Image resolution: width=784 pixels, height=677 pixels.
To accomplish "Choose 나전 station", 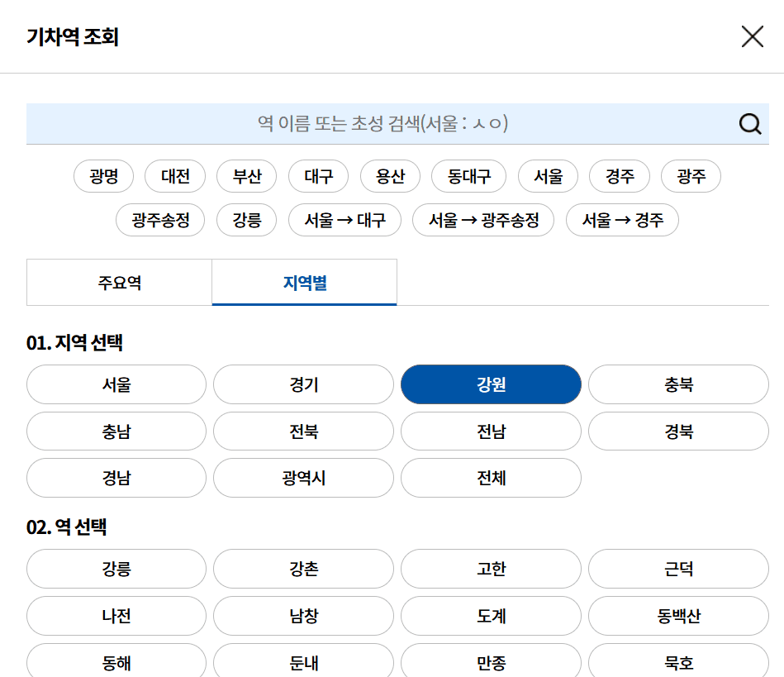I will (x=116, y=616).
